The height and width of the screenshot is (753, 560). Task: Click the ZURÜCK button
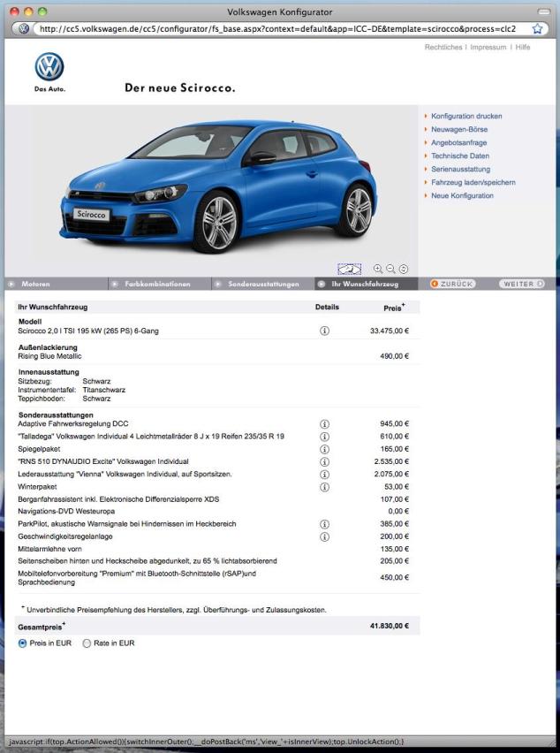click(452, 284)
